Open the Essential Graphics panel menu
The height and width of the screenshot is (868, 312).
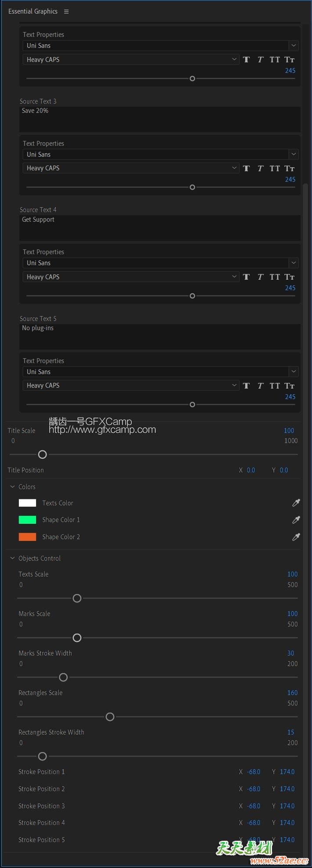(x=66, y=11)
